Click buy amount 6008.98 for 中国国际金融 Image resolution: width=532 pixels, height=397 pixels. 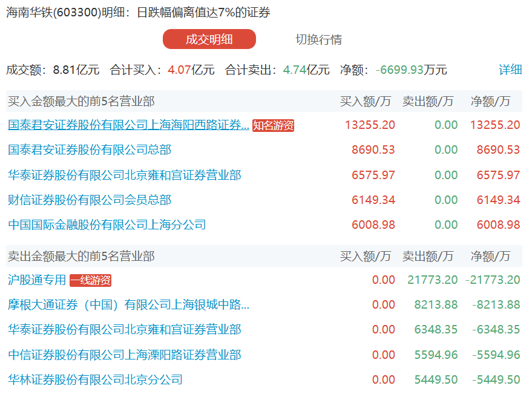[x=373, y=225]
